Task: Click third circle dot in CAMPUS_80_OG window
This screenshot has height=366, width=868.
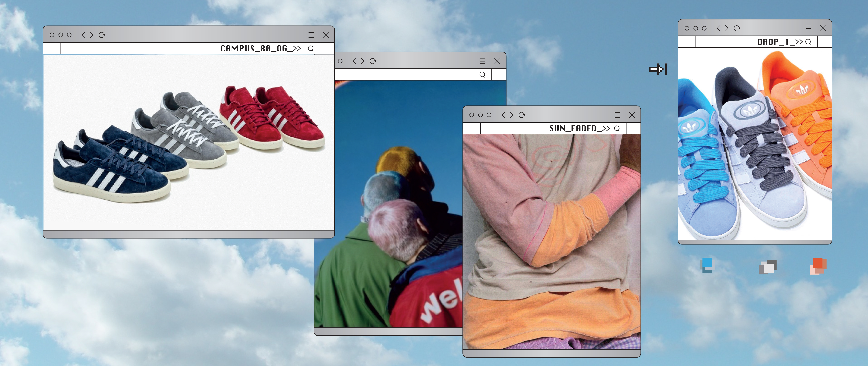Action: tap(69, 35)
